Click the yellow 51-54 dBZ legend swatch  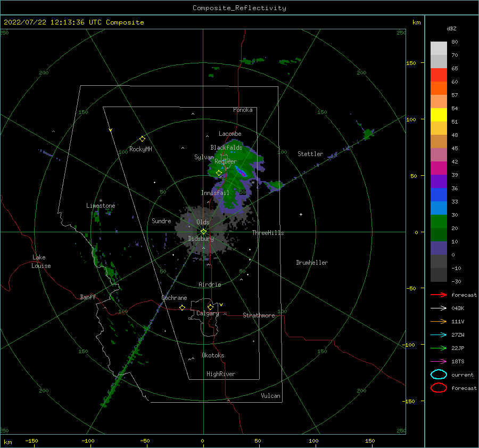tap(439, 115)
